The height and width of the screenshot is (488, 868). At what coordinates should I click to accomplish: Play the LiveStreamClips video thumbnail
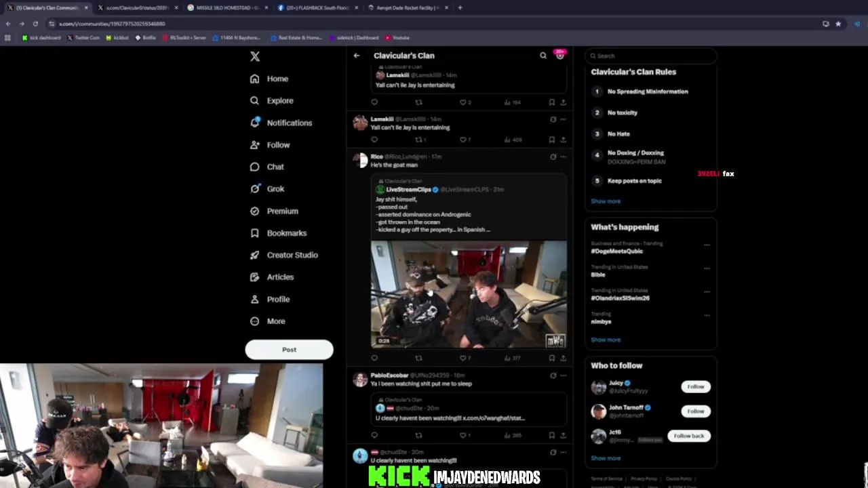click(x=469, y=294)
